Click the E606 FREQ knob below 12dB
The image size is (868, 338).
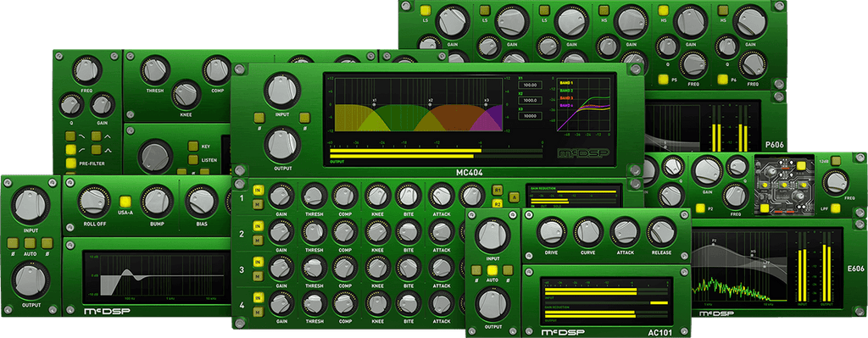pyautogui.click(x=835, y=182)
